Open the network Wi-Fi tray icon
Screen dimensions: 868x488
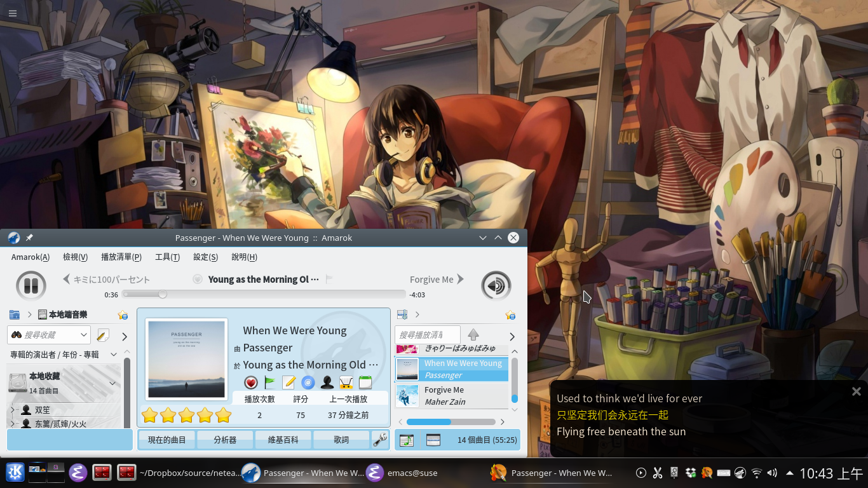[x=757, y=473]
